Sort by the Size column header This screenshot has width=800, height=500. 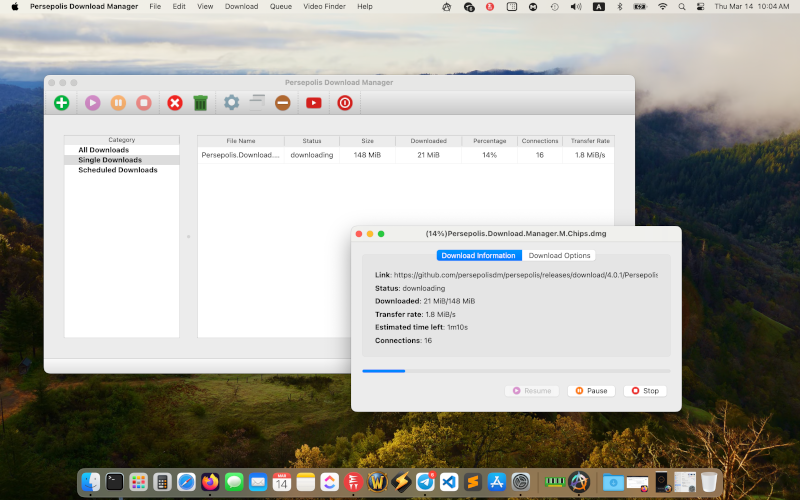pos(367,141)
